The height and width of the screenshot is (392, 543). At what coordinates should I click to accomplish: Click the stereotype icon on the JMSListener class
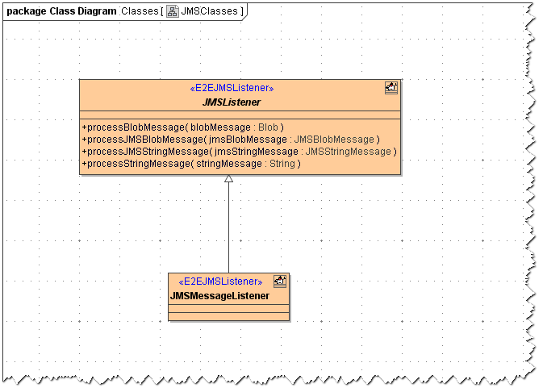pyautogui.click(x=391, y=90)
